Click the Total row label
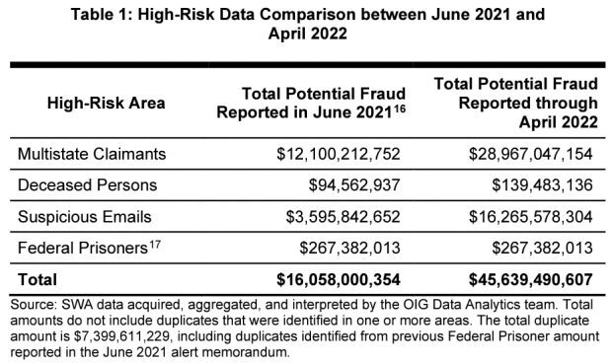The height and width of the screenshot is (364, 612). [x=38, y=280]
